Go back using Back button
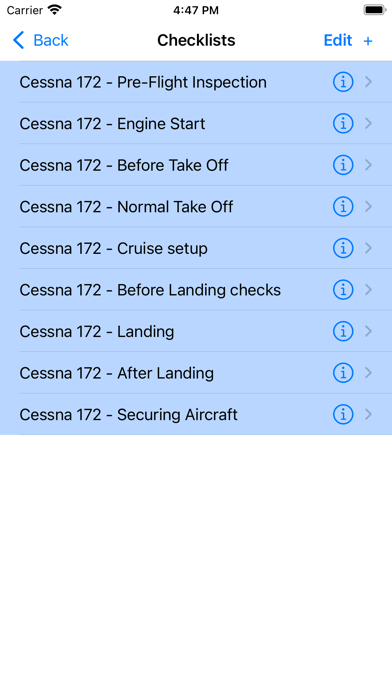The image size is (392, 696). coord(40,40)
